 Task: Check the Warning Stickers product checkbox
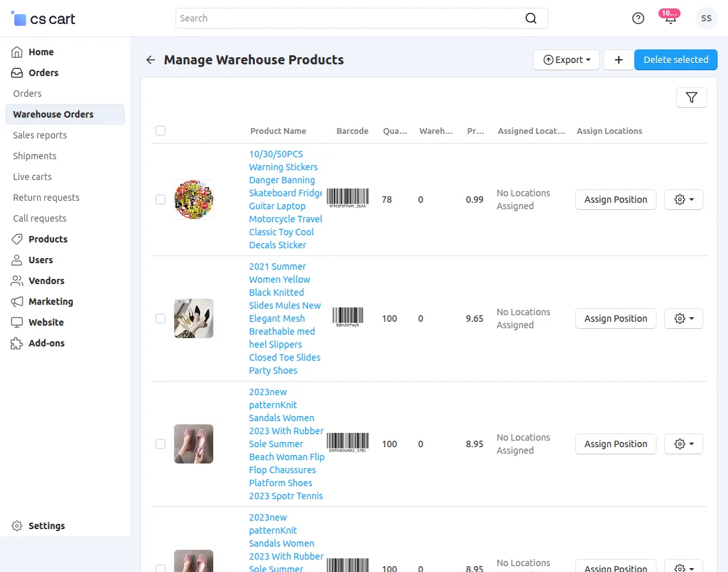(x=161, y=200)
